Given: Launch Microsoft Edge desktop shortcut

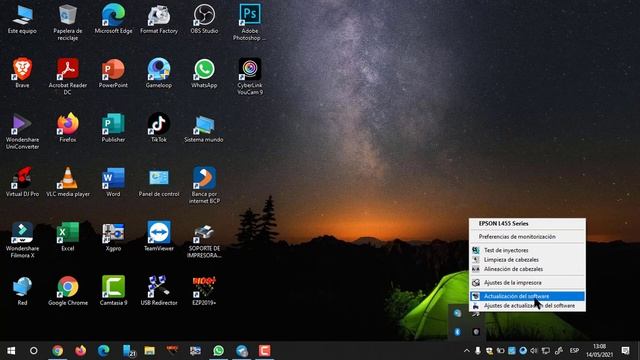Looking at the screenshot, I should pos(113,19).
